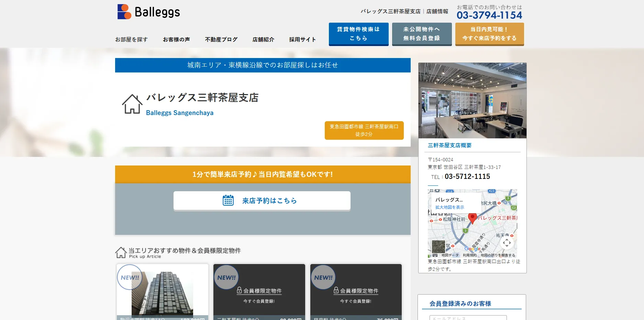Image resolution: width=644 pixels, height=320 pixels.
Task: Open the お部屋を探す navigation menu
Action: tap(132, 39)
